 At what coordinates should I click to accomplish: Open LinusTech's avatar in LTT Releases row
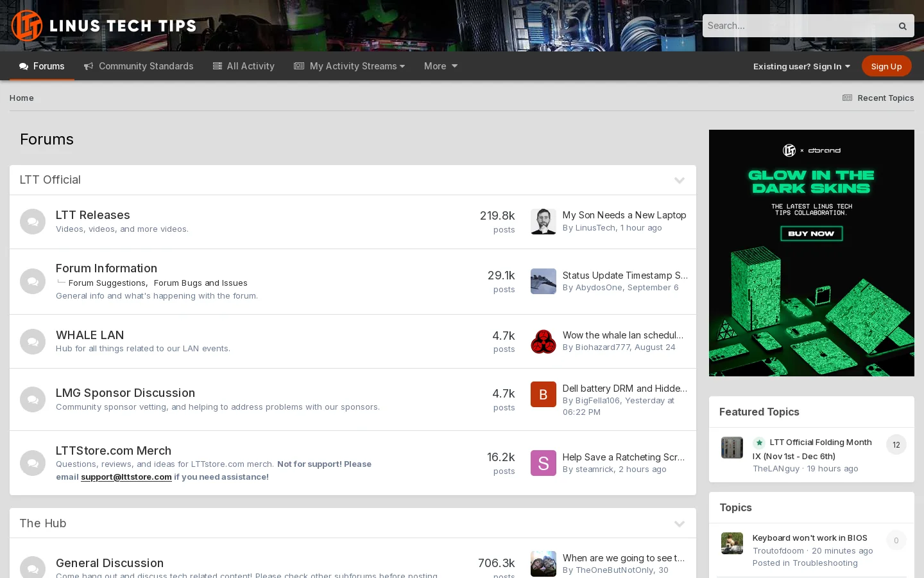(x=543, y=222)
